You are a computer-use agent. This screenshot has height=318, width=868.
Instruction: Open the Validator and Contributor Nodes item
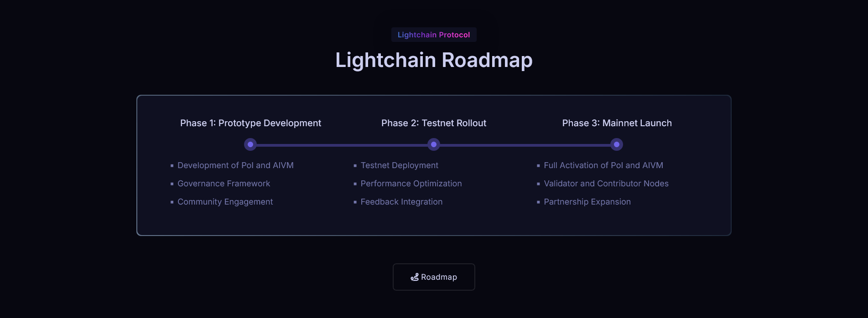[x=606, y=184]
